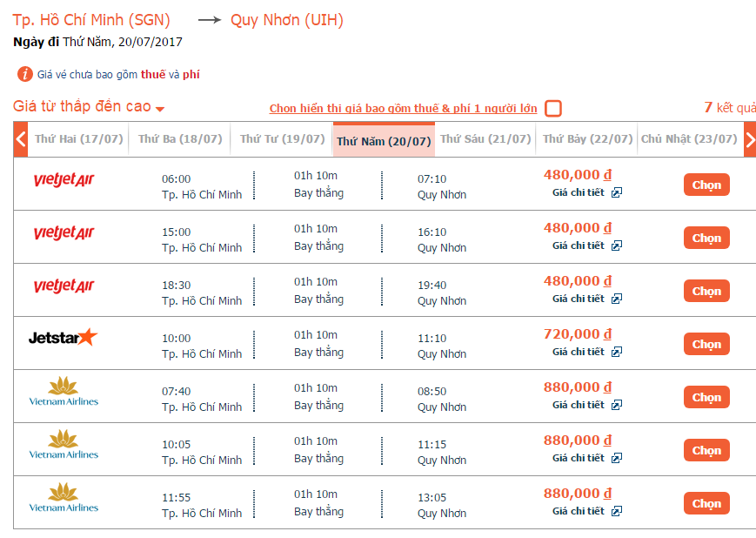Open 'Giá chi tiết' link for 15:00 flight
This screenshot has height=538, width=756.
tap(578, 245)
